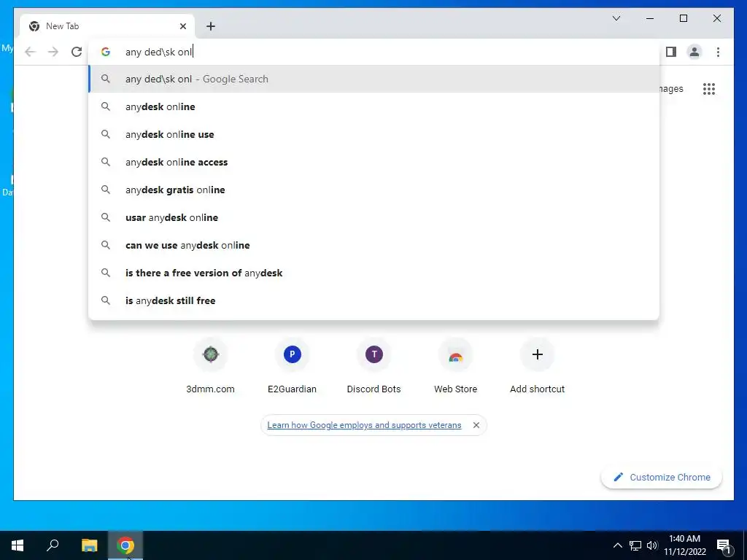This screenshot has width=747, height=560.
Task: Click the Add shortcut plus tile
Action: click(538, 366)
